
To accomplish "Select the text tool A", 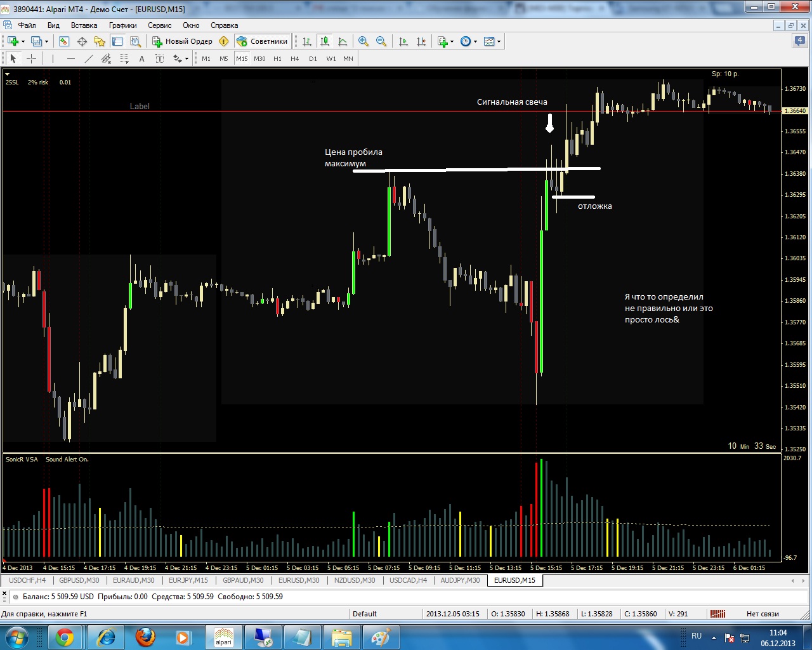I will pyautogui.click(x=141, y=58).
